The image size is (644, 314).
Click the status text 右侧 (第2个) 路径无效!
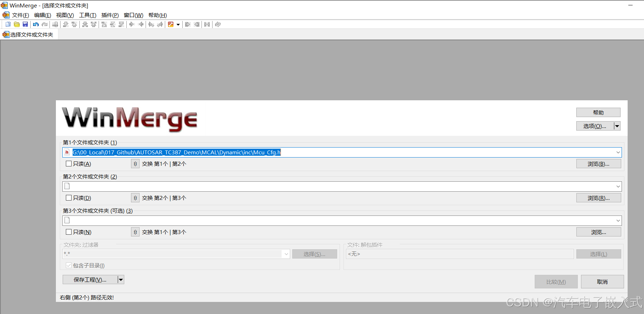(87, 297)
